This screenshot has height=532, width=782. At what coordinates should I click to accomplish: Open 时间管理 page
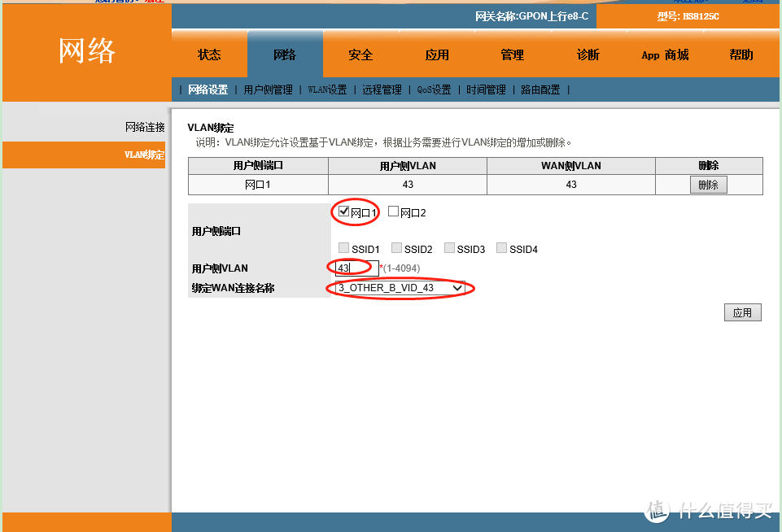pyautogui.click(x=484, y=89)
